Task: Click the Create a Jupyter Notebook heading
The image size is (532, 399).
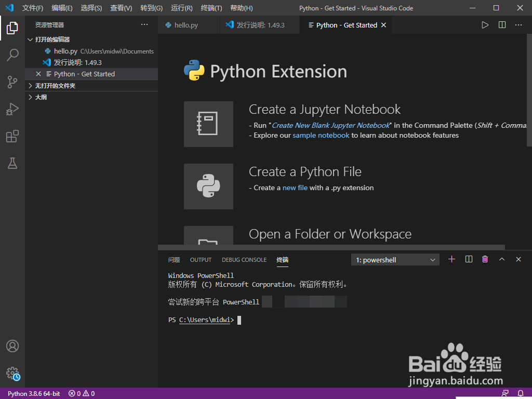Action: pos(324,110)
